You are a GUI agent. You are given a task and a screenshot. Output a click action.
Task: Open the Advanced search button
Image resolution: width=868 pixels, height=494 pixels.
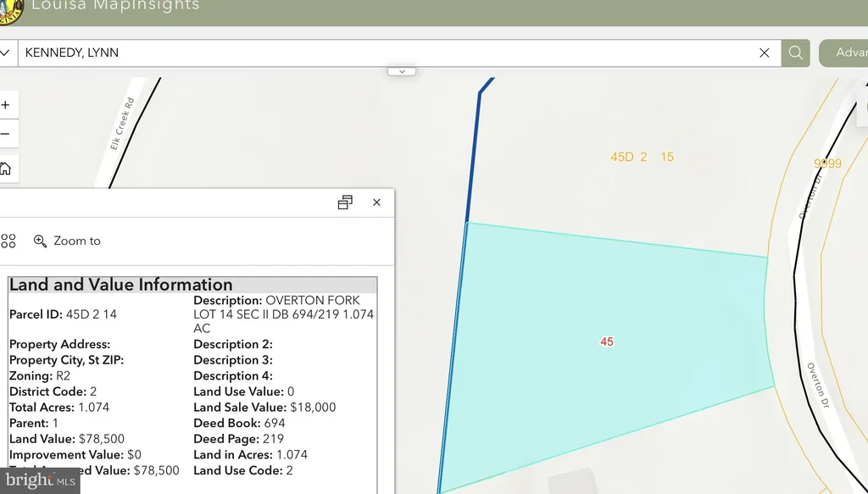[843, 53]
